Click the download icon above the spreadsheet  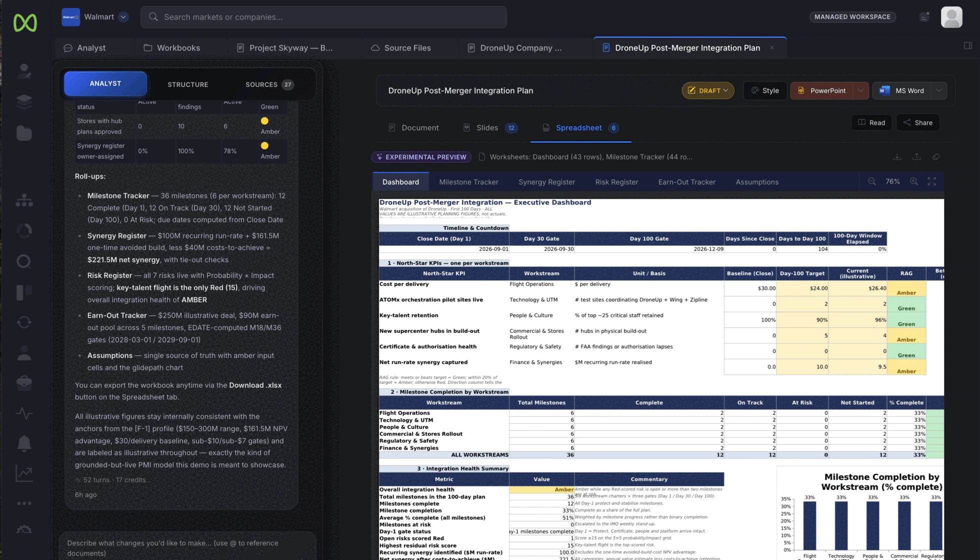tap(897, 157)
